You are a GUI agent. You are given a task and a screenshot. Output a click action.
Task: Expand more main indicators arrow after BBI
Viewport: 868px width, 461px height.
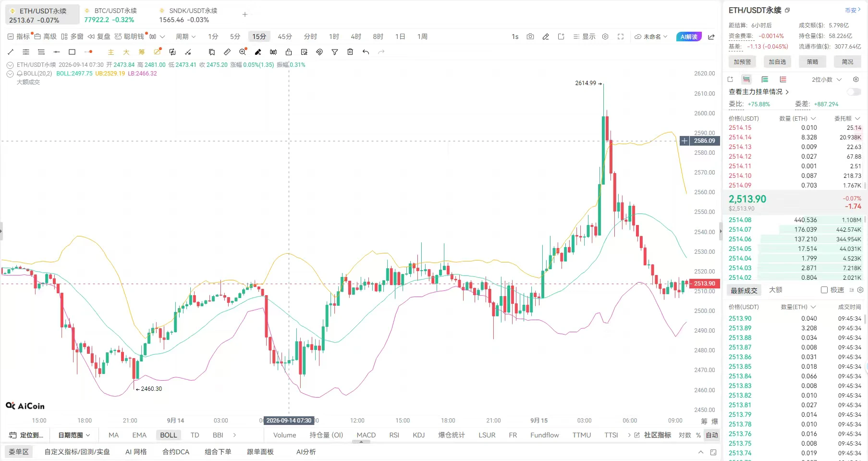[x=234, y=435]
